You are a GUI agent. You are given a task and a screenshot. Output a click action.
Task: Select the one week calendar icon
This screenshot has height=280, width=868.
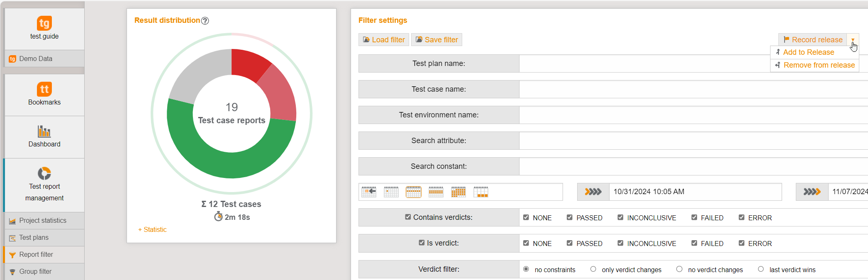[414, 192]
